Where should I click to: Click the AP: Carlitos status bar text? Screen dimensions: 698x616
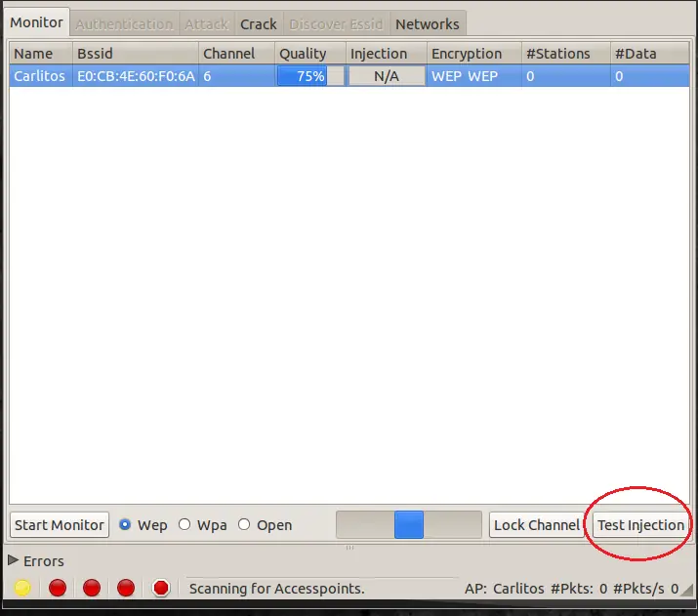click(x=505, y=589)
